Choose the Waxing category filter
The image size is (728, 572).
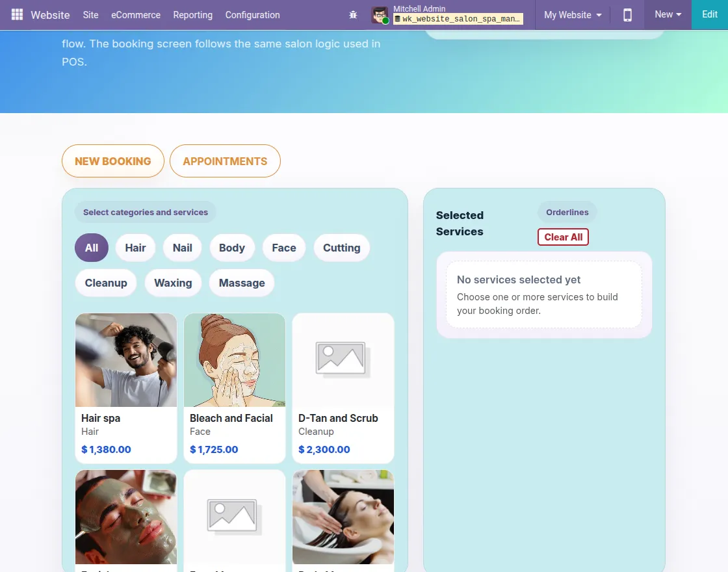[173, 283]
